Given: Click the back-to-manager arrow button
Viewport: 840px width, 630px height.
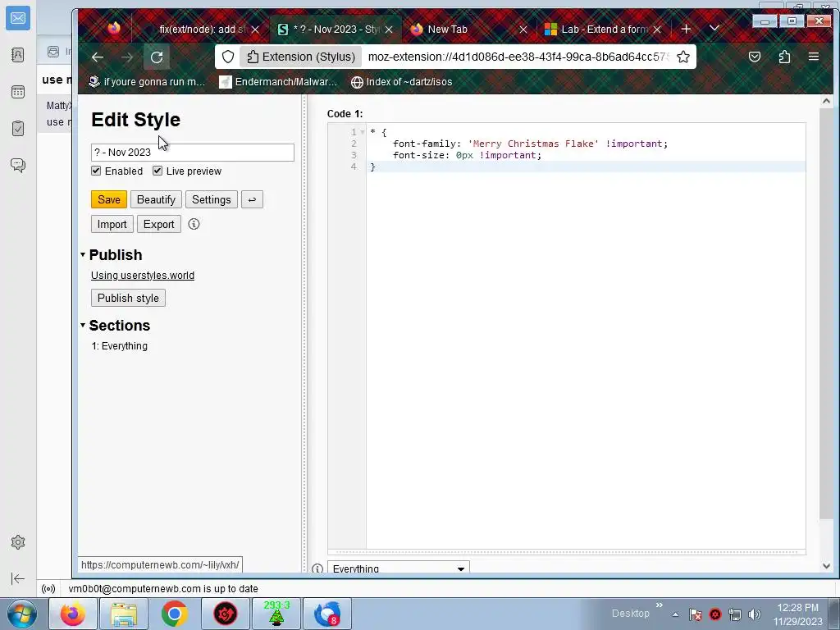Looking at the screenshot, I should point(252,200).
